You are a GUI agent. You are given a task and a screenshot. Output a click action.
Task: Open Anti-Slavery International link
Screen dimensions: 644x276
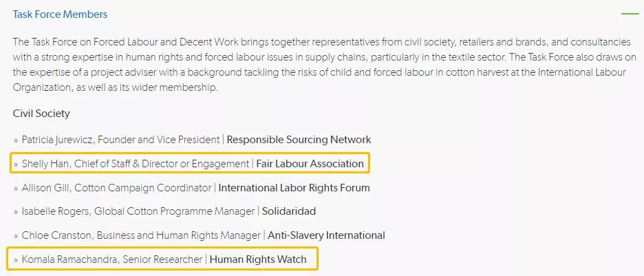tap(326, 235)
